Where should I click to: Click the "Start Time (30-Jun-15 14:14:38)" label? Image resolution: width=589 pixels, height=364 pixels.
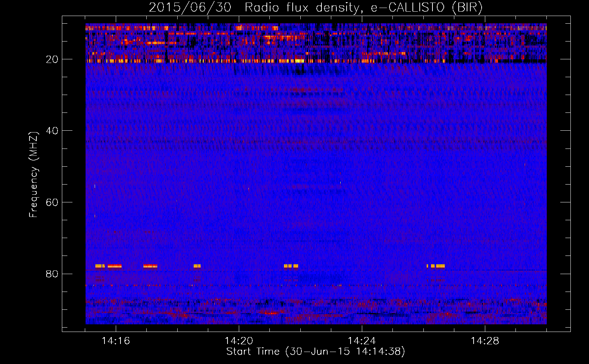(316, 352)
